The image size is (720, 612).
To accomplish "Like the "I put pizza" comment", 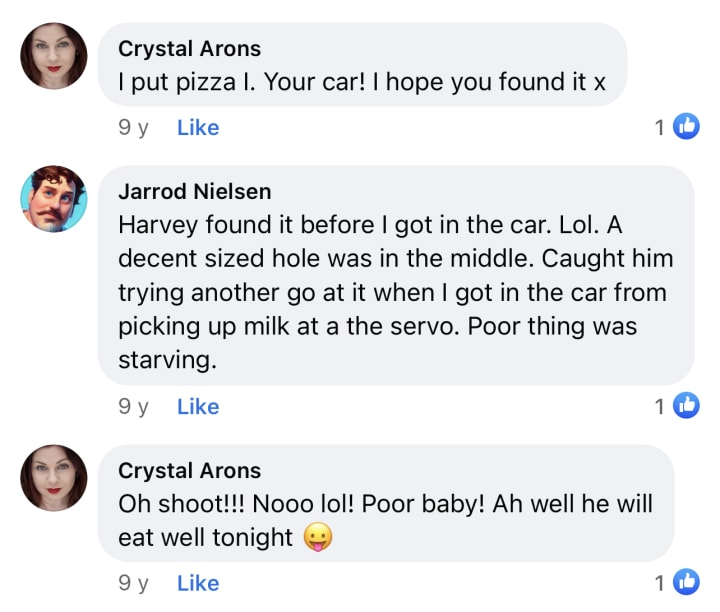I will tap(197, 127).
